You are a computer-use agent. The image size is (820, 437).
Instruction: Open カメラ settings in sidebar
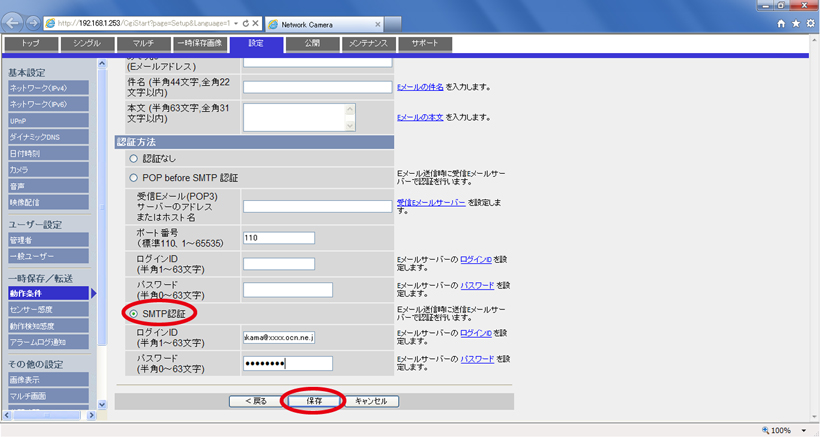pos(48,169)
